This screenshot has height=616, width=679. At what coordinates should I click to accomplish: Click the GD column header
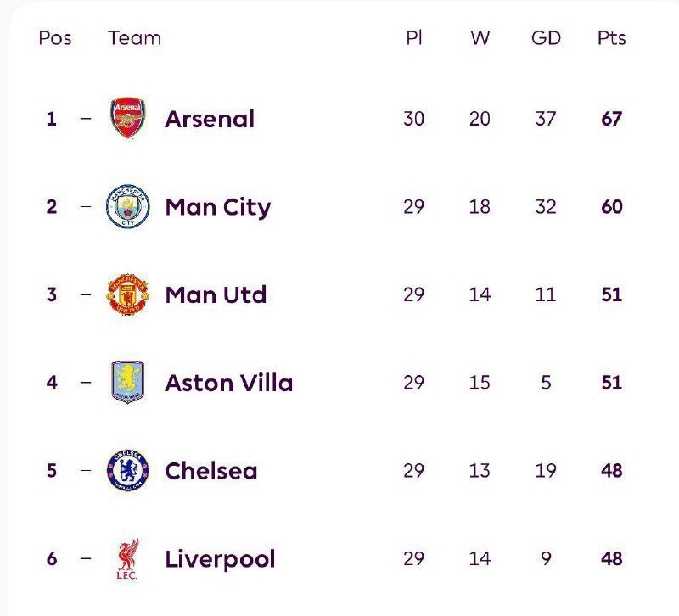tap(546, 38)
